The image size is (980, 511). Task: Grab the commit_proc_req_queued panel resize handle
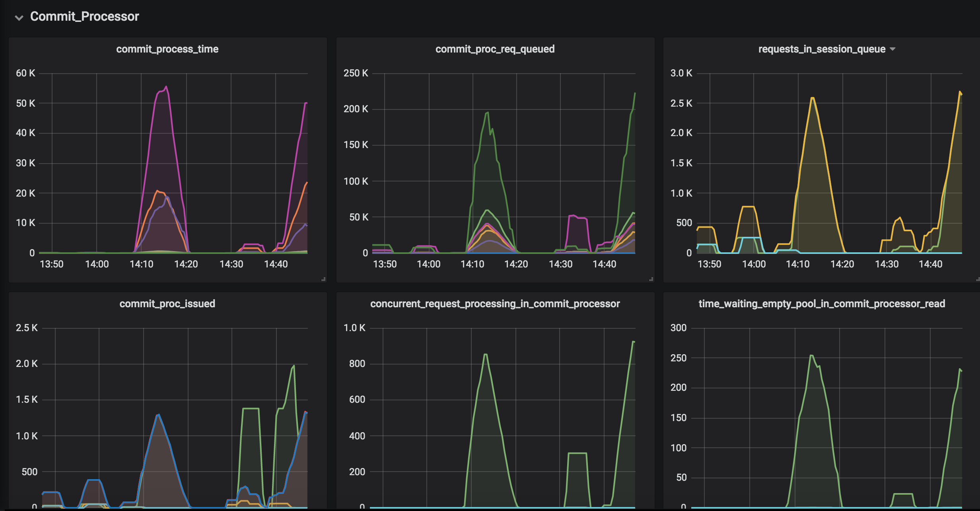click(651, 279)
